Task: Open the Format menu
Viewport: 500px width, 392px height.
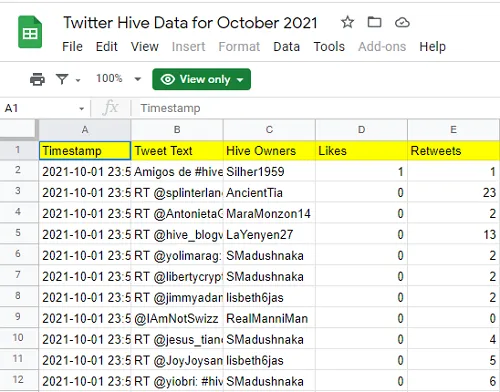Action: point(239,47)
